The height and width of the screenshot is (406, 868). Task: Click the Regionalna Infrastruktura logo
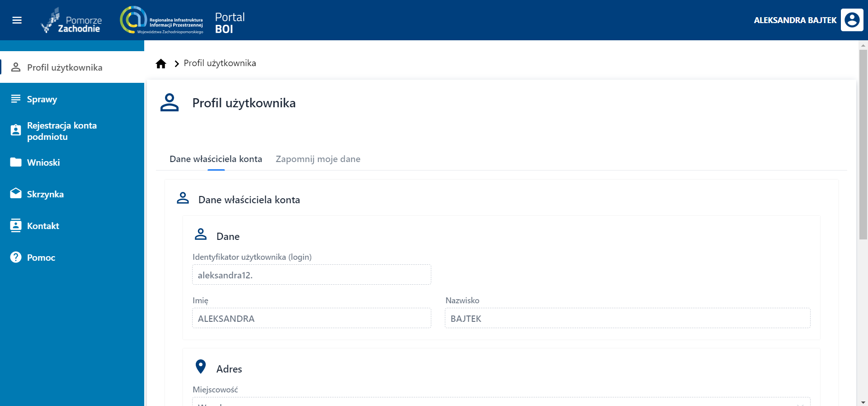coord(161,20)
